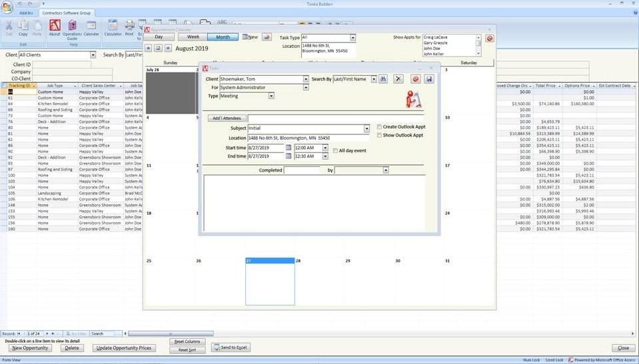Expand the All Clients dropdown
Viewport: 639px width, 364px height.
pyautogui.click(x=93, y=55)
